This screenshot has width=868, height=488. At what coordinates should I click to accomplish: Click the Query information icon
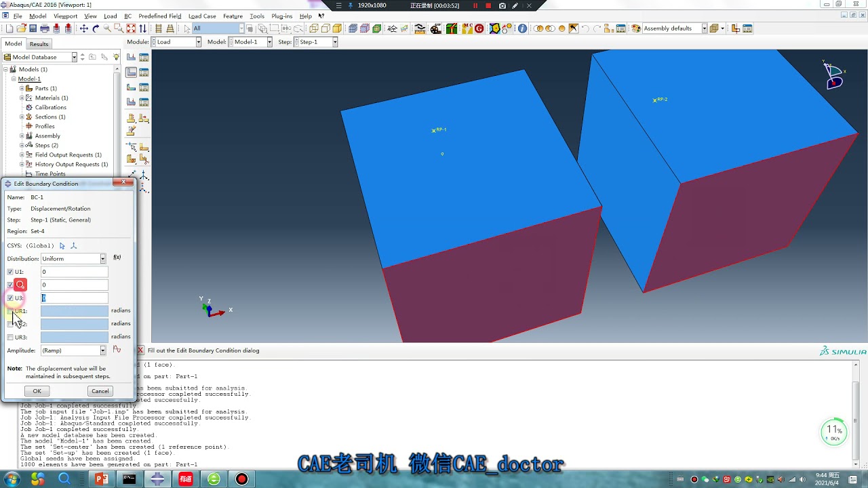522,28
